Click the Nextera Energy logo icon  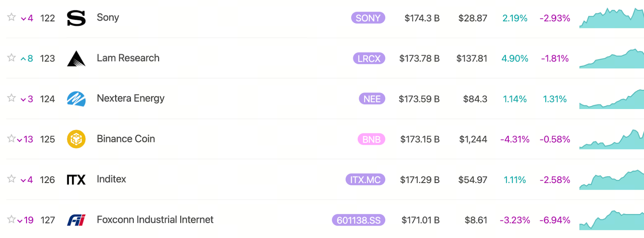(76, 99)
